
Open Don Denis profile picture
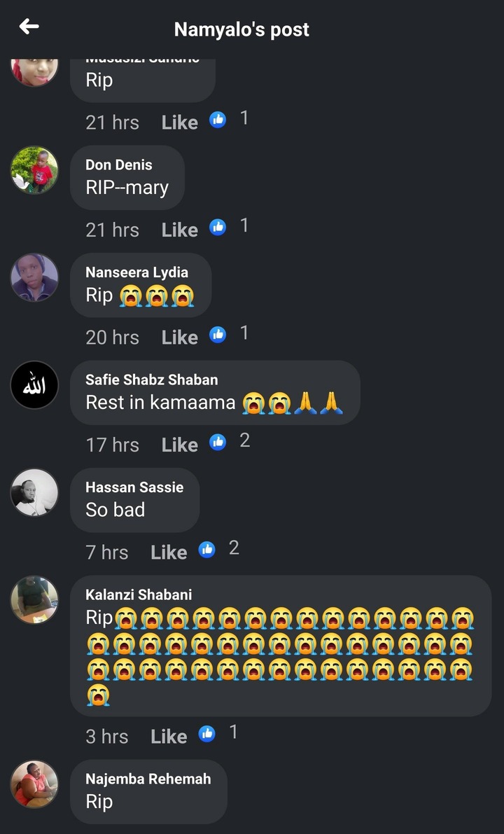(34, 170)
